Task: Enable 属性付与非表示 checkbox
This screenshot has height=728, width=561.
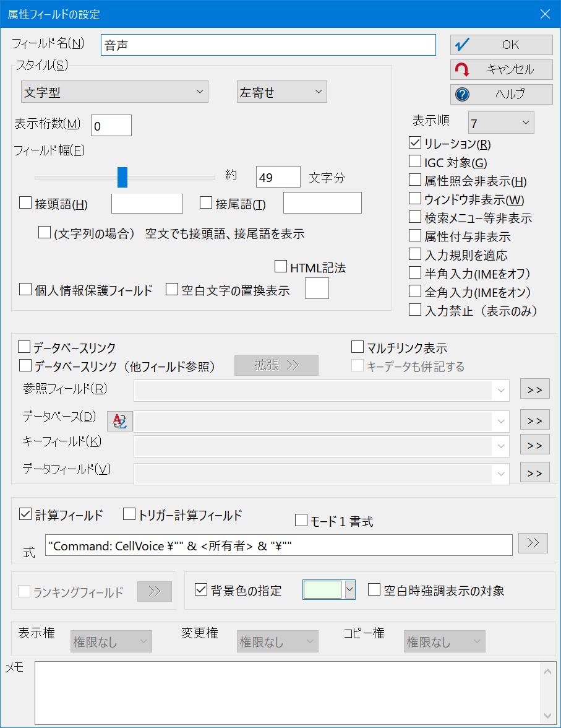Action: 415,236
